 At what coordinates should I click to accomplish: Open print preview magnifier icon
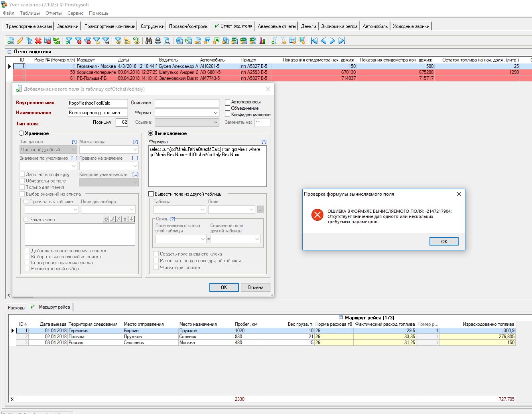pyautogui.click(x=167, y=41)
